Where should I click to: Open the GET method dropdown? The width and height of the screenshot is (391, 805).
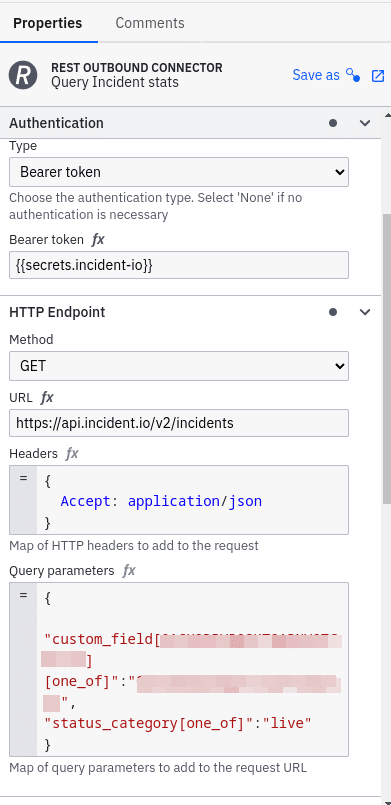179,366
